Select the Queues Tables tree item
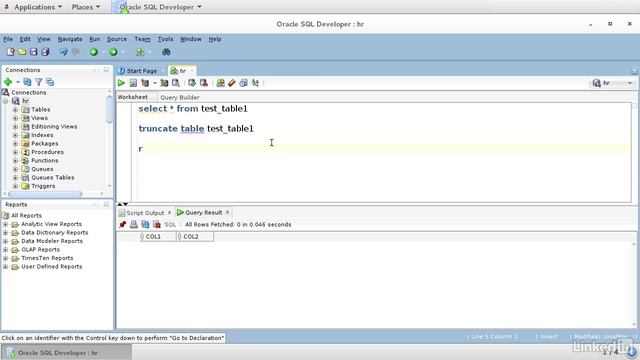 pos(53,178)
